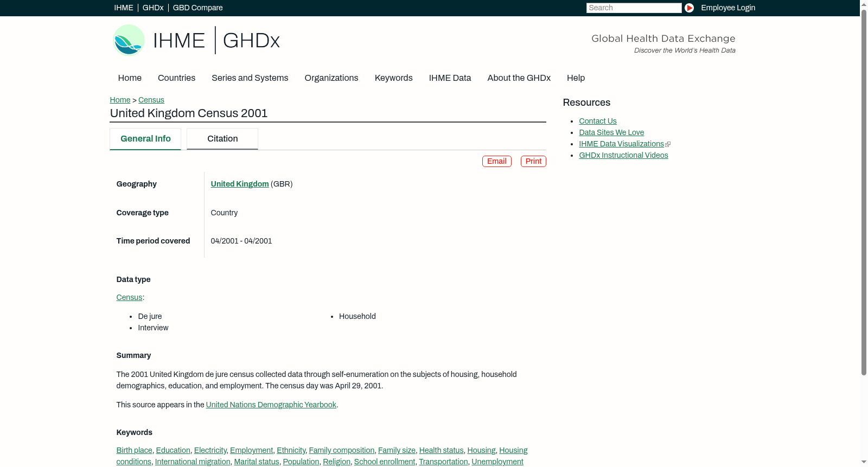Open GBD Compare in top bar

coord(197,8)
